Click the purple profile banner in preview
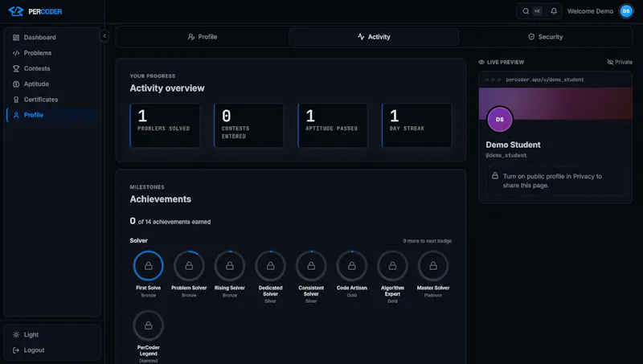Screen dimensions: 643x364 (555, 104)
